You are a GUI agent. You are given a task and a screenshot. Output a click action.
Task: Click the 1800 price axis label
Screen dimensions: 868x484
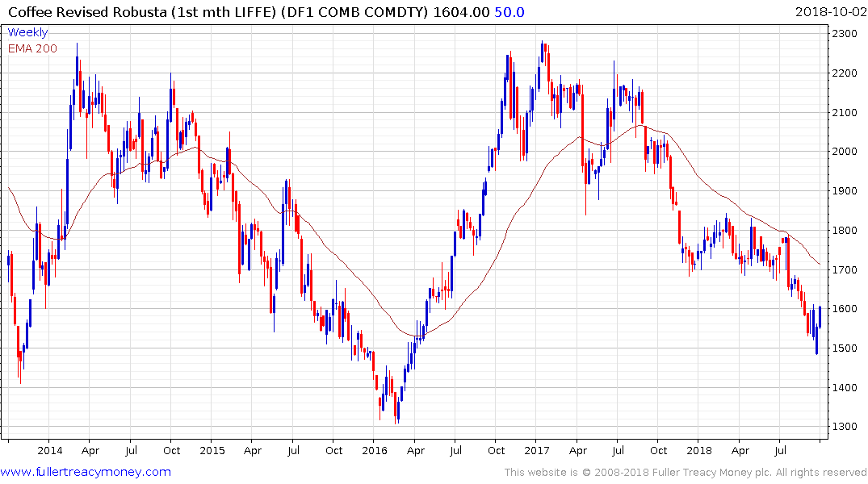pyautogui.click(x=845, y=230)
